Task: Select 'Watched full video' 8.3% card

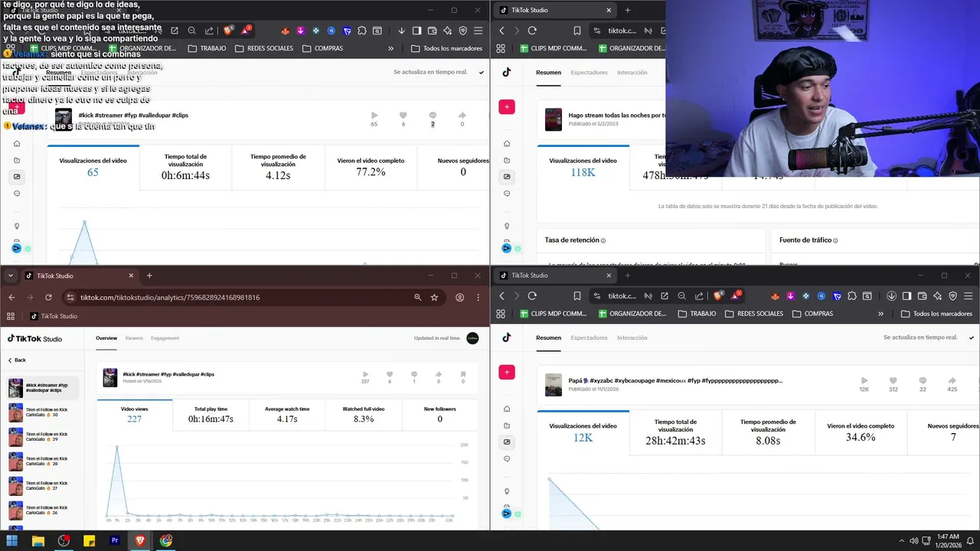Action: (364, 415)
